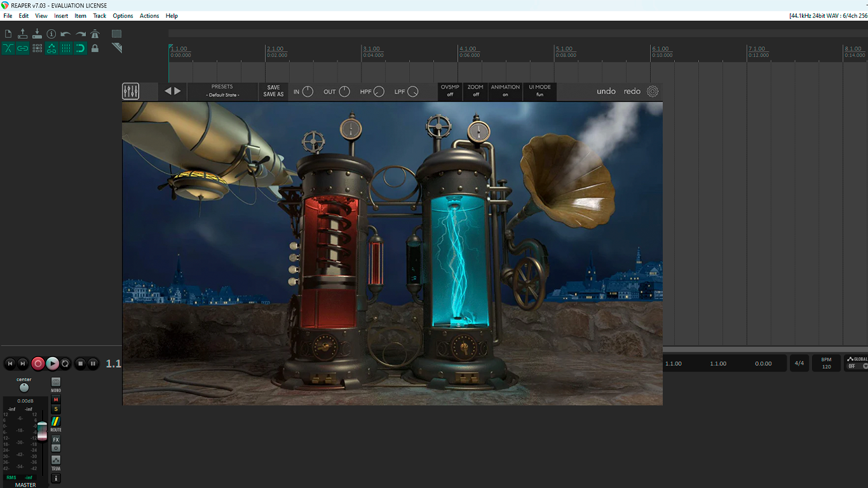Viewport: 868px width, 488px height.
Task: Click the master volume fader handle
Action: [42, 431]
